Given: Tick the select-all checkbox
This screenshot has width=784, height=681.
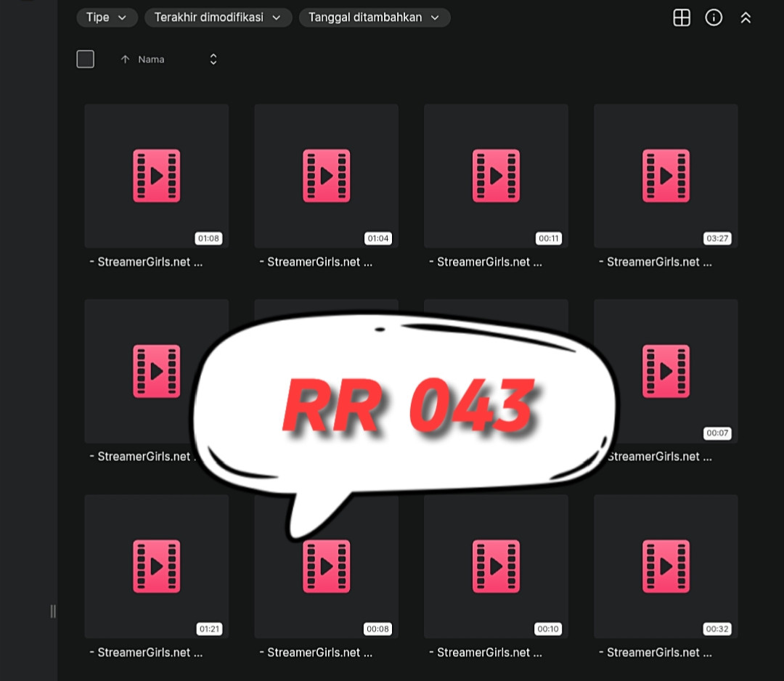Looking at the screenshot, I should tap(86, 59).
